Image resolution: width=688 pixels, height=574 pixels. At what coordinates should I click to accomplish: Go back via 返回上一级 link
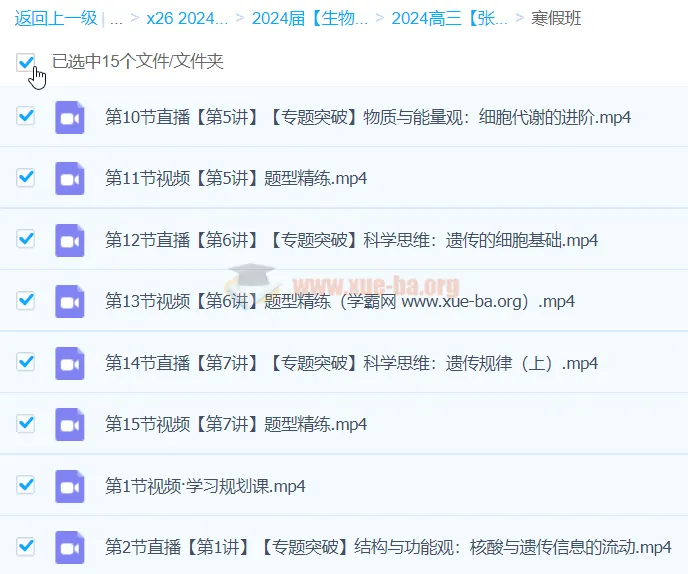[55, 18]
